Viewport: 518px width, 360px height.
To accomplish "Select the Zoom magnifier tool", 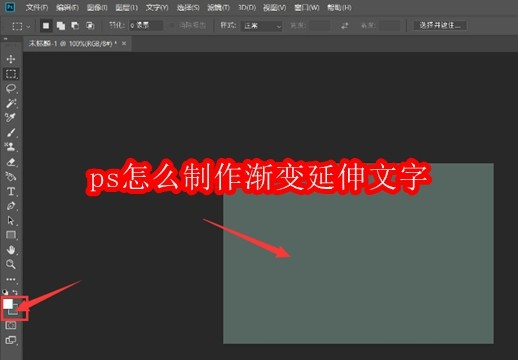I will tap(11, 264).
